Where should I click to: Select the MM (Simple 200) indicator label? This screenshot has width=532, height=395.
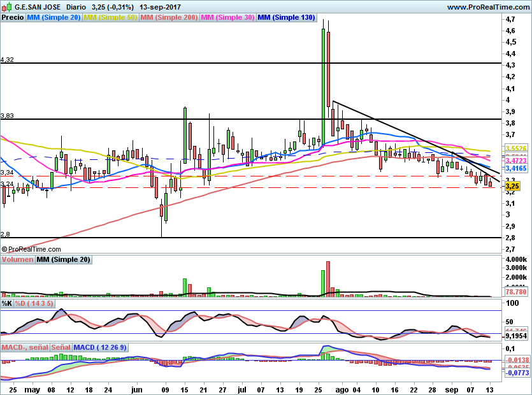click(169, 18)
